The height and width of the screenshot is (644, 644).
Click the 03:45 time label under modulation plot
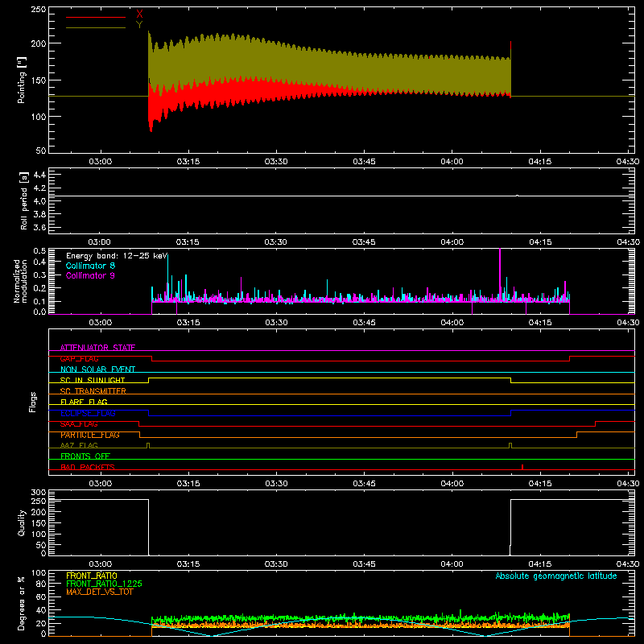pos(364,323)
